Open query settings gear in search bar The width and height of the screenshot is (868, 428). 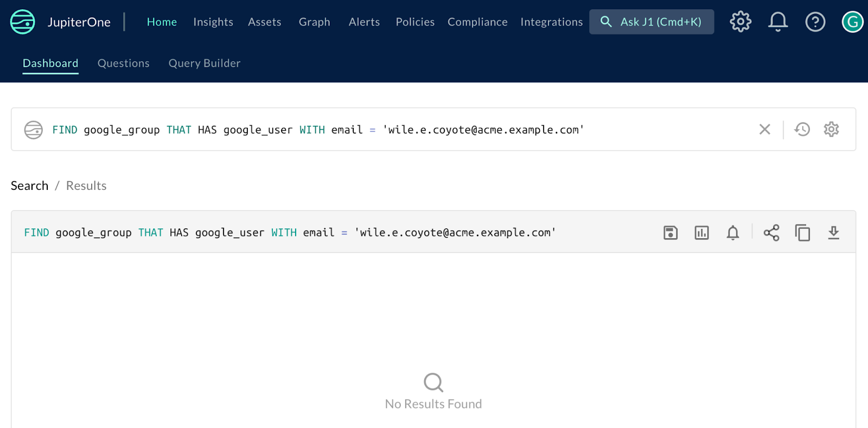pos(831,130)
